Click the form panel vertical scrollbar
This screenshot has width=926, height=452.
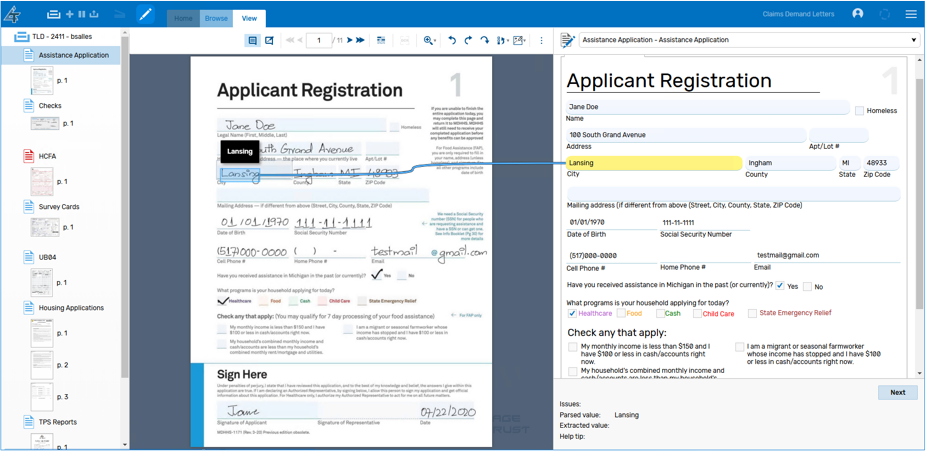click(919, 200)
